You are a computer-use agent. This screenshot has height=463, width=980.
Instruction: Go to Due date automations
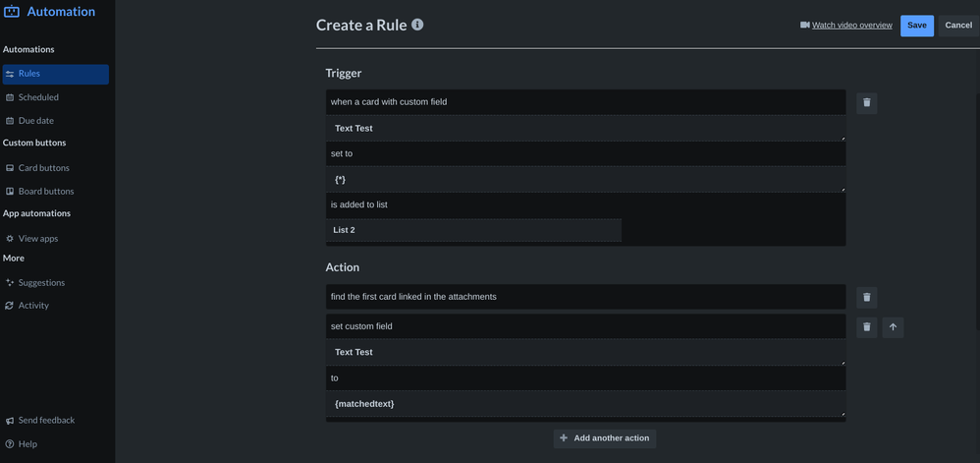[x=35, y=121]
